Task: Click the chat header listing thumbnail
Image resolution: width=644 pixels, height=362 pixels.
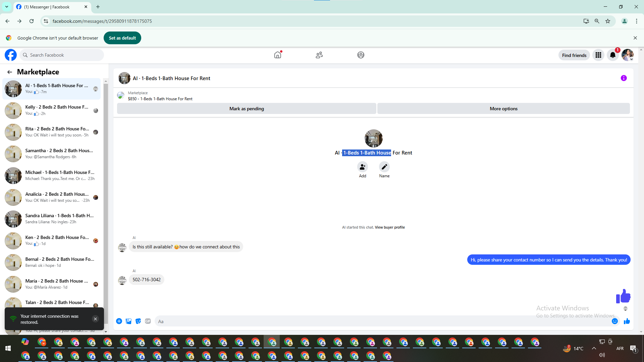Action: (124, 78)
